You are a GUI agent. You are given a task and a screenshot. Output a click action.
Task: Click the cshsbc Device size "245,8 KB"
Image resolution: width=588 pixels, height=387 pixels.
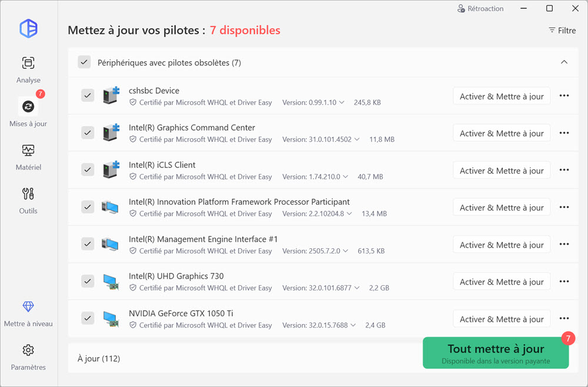[x=367, y=102]
